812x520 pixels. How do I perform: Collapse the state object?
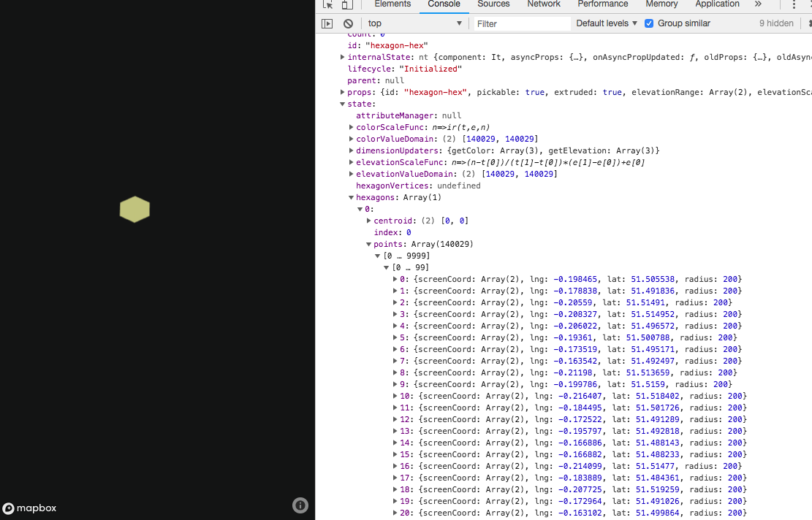pos(342,104)
